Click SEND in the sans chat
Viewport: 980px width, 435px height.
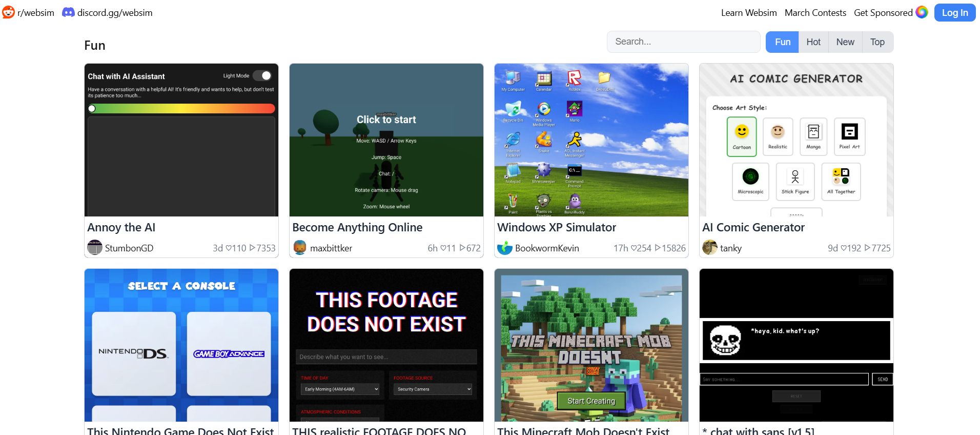883,379
